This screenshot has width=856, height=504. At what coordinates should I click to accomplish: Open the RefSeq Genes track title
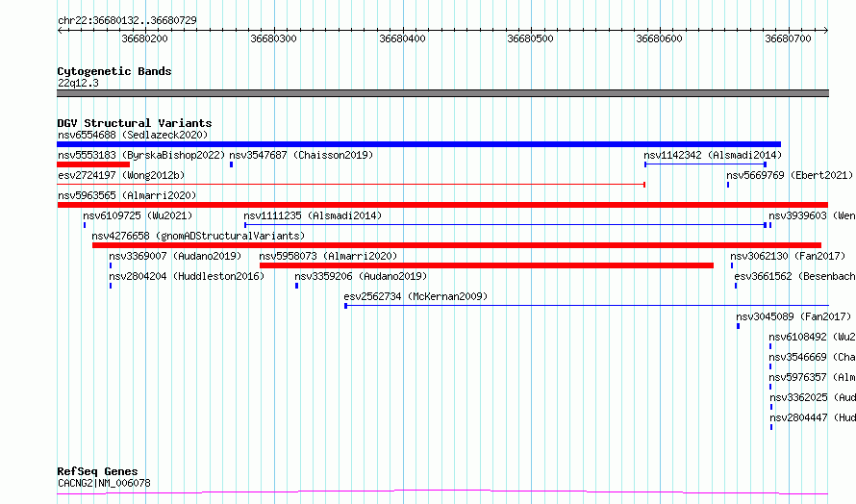click(97, 471)
